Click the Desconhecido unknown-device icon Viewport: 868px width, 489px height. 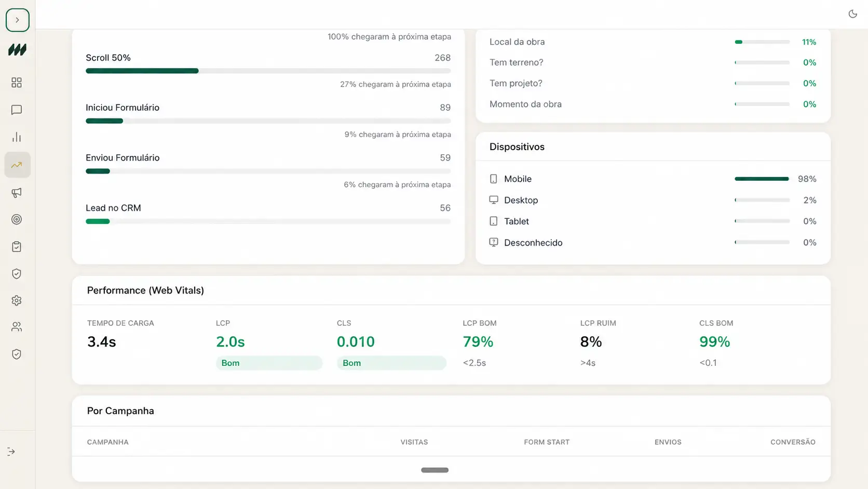point(493,243)
